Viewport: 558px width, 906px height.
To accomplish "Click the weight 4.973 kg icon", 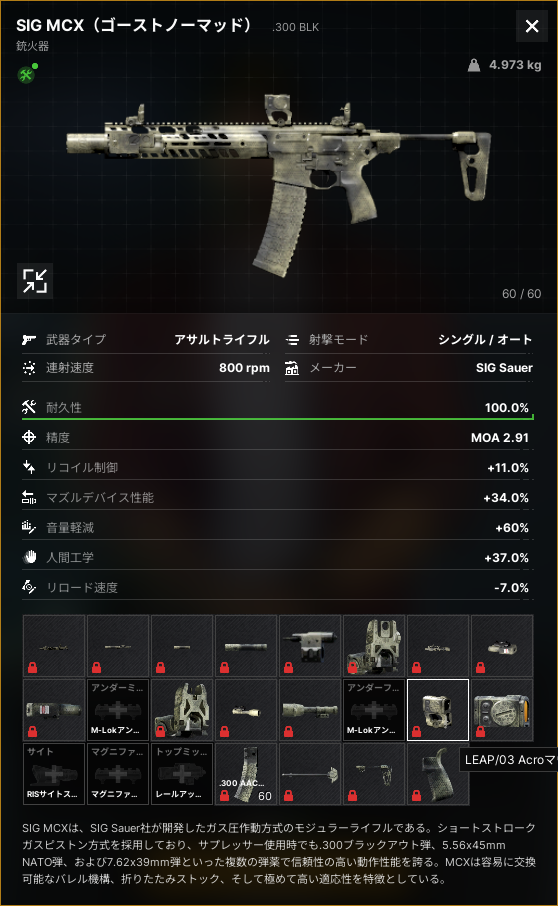I will click(x=474, y=65).
